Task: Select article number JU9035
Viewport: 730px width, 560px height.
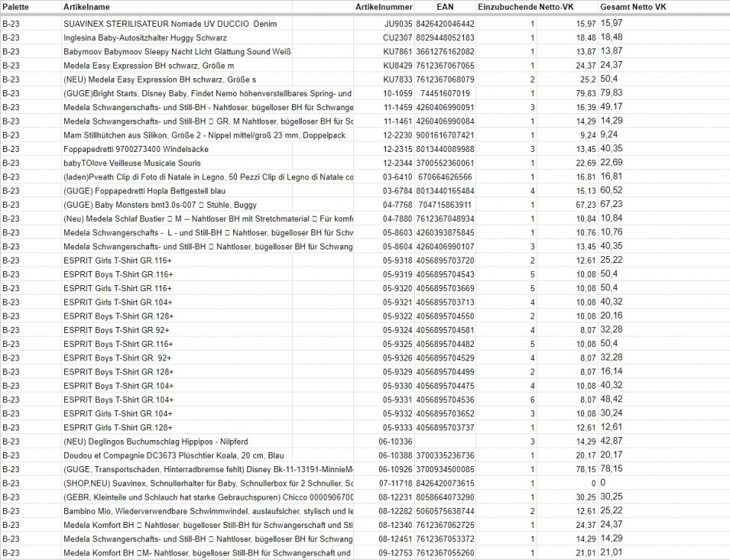Action: click(399, 24)
